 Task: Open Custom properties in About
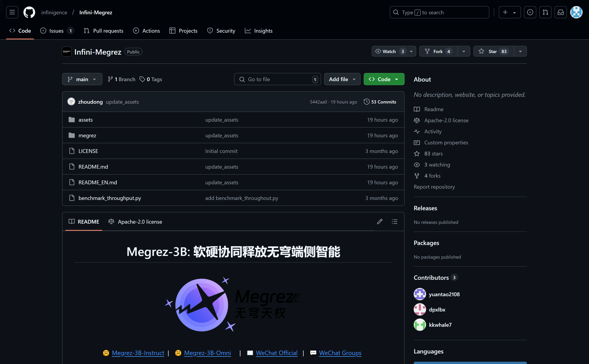tap(441, 142)
